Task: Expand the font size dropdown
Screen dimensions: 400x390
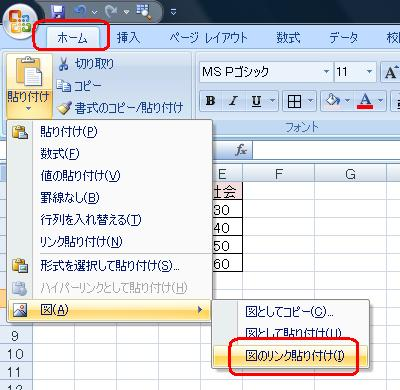Action: coord(369,72)
